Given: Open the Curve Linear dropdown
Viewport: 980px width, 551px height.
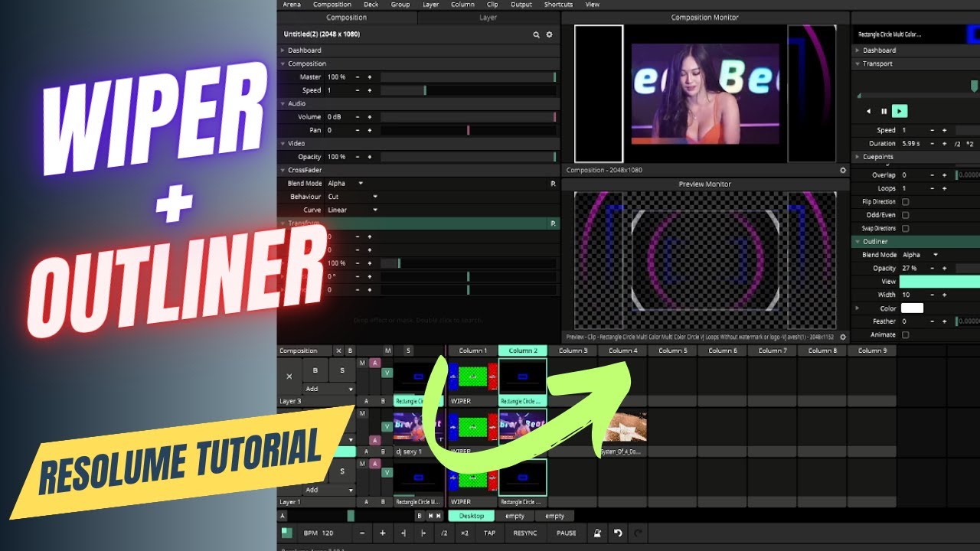Looking at the screenshot, I should [x=352, y=210].
